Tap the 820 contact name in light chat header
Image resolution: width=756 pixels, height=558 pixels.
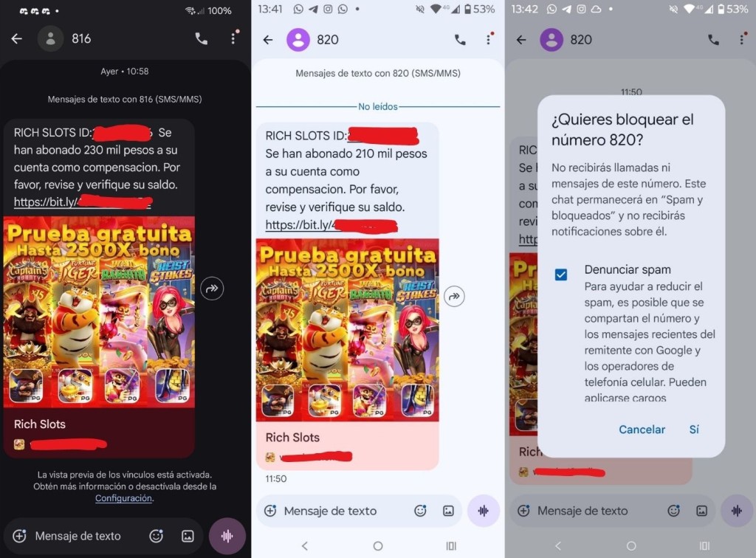[328, 40]
